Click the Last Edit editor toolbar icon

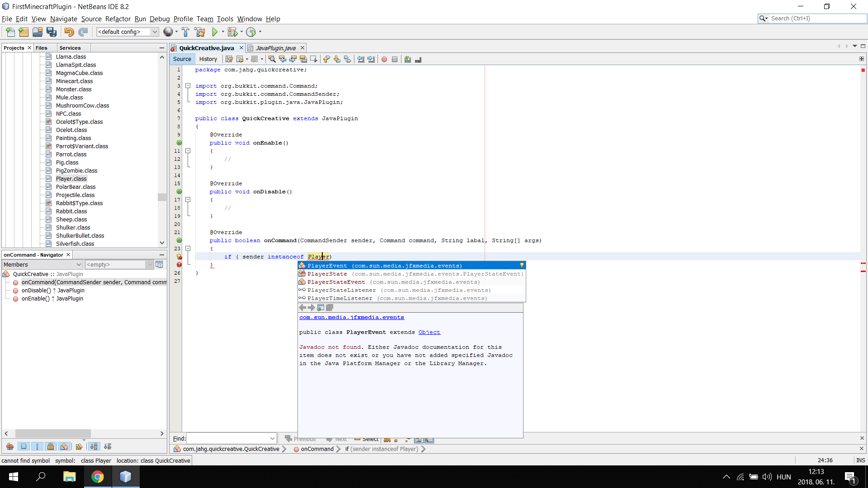[229, 59]
